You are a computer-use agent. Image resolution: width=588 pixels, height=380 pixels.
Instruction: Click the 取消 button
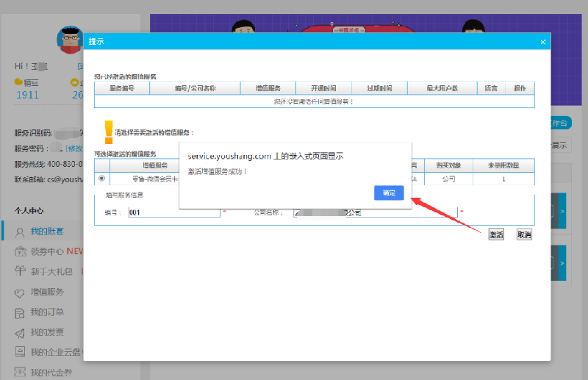(x=523, y=235)
